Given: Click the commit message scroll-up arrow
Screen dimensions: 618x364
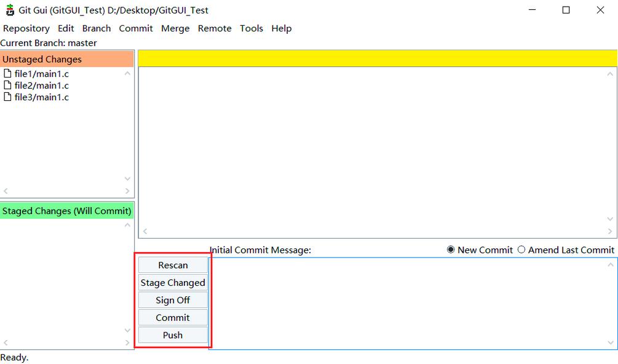Looking at the screenshot, I should click(611, 265).
